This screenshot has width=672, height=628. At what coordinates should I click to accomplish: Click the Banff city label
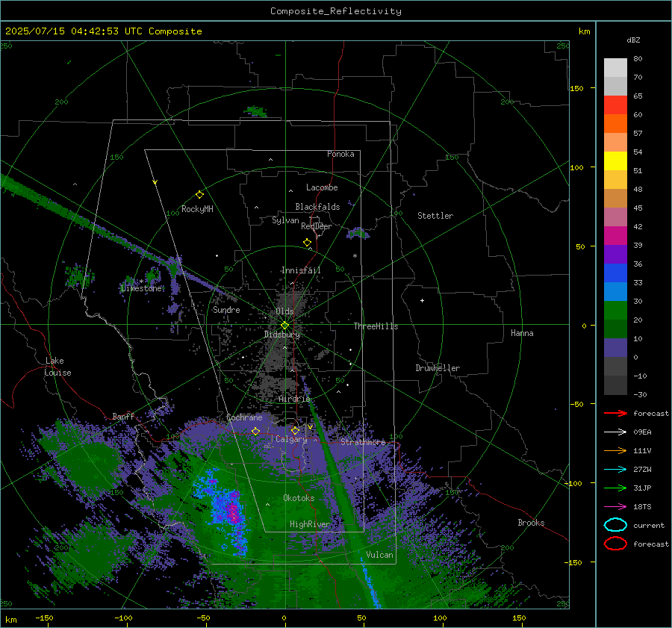(x=123, y=416)
